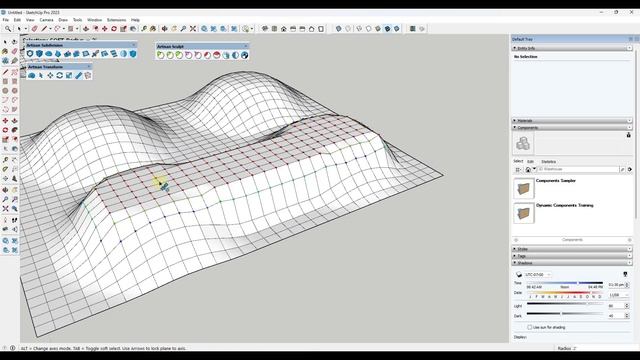Screen dimensions: 640x360
Task: Click first blob icon in Artisan Transform toolbar
Action: pyautogui.click(x=31, y=75)
